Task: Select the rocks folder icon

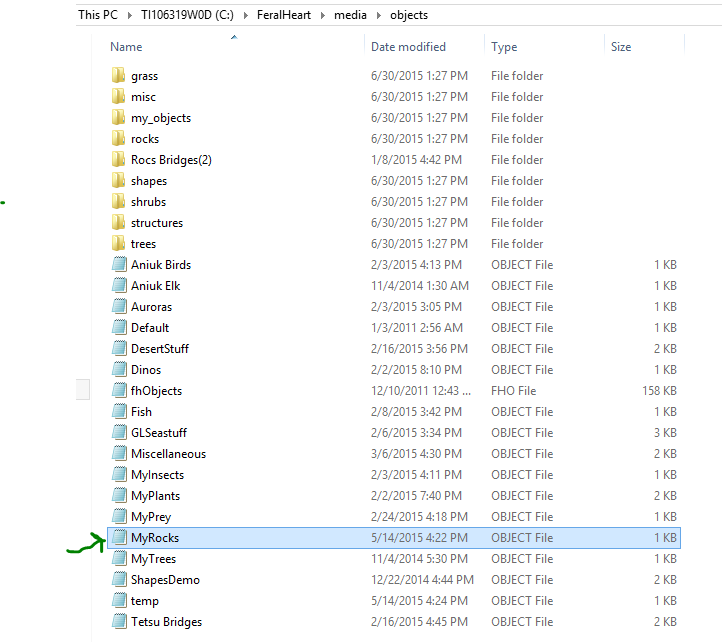Action: tap(118, 139)
